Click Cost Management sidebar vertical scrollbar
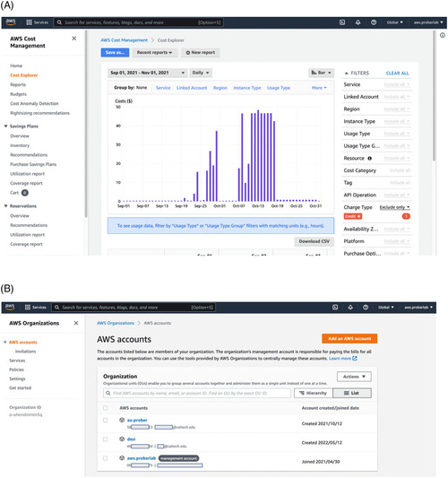Screen dimensions: 448x478 coord(86,124)
